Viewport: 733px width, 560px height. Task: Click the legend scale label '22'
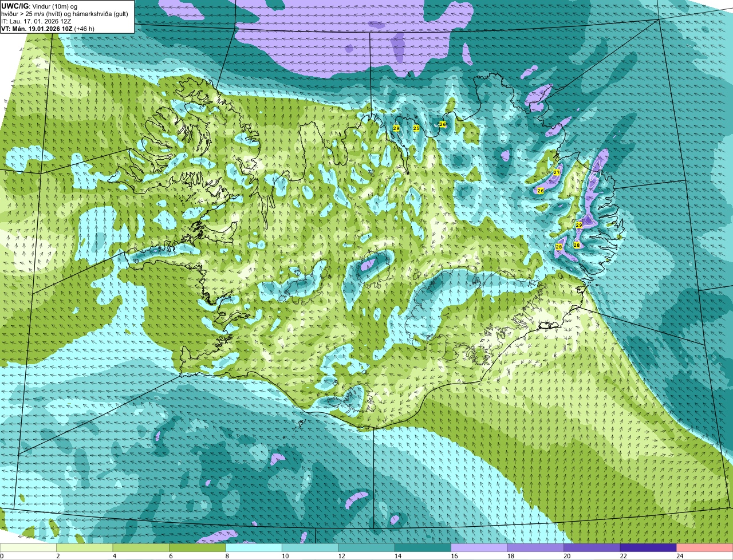623,556
